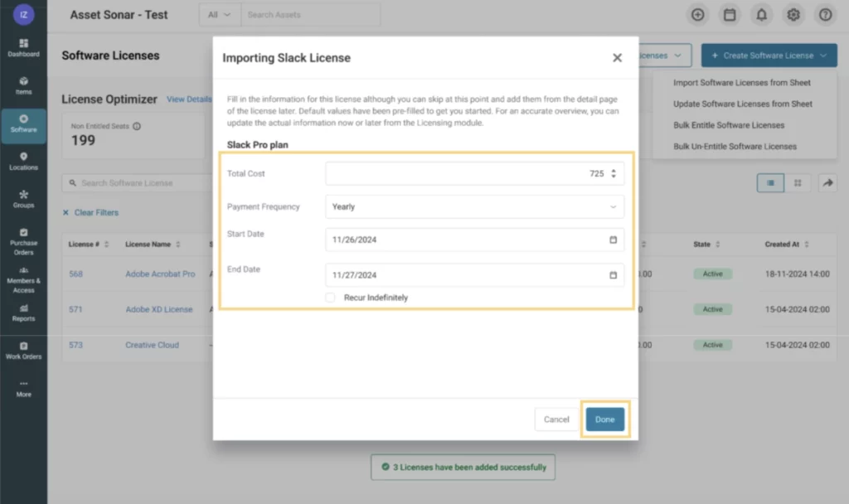Show More sidebar options
This screenshot has width=849, height=504.
click(23, 389)
